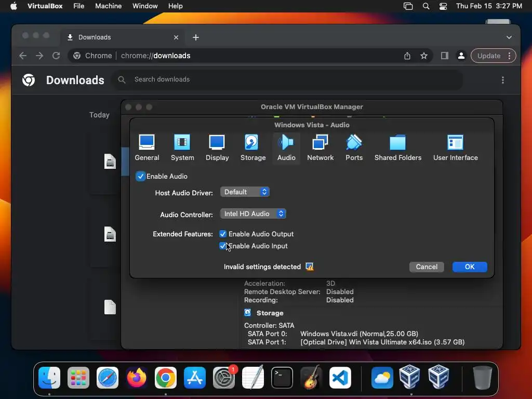
Task: Open Google Chrome from the Dock
Action: [166, 377]
